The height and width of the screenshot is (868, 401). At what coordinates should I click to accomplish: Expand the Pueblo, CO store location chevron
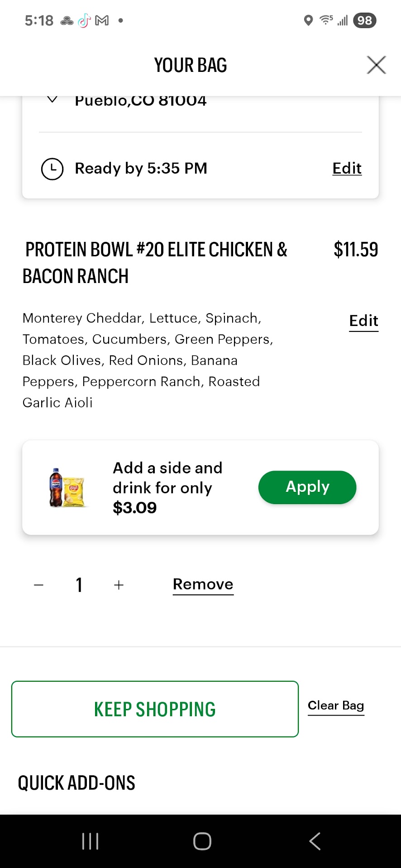(x=53, y=100)
